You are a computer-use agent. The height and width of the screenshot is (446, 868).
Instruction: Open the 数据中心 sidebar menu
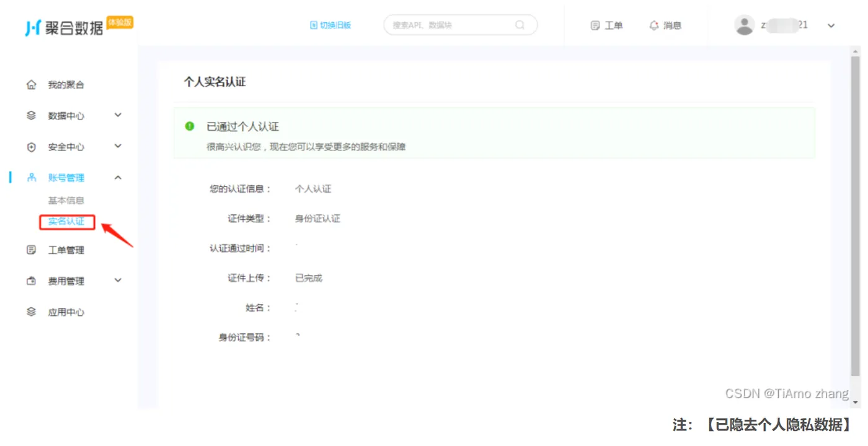pyautogui.click(x=66, y=116)
